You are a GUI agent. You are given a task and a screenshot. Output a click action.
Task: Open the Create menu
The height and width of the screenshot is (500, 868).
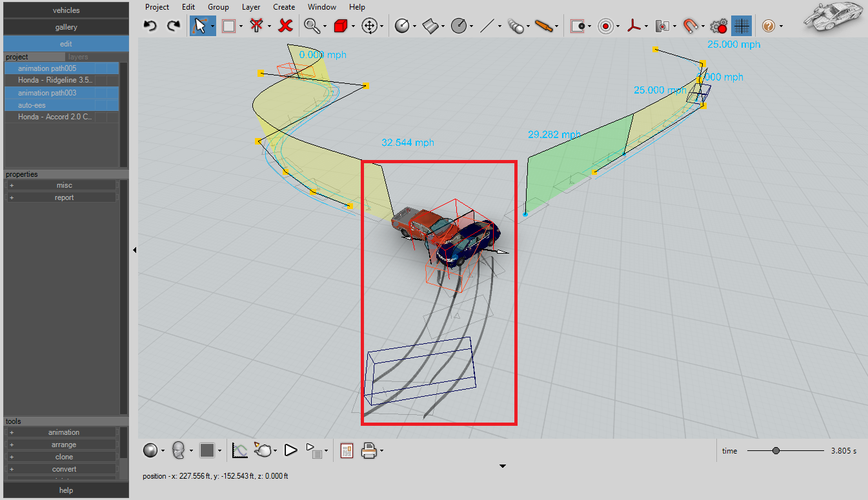click(x=284, y=7)
